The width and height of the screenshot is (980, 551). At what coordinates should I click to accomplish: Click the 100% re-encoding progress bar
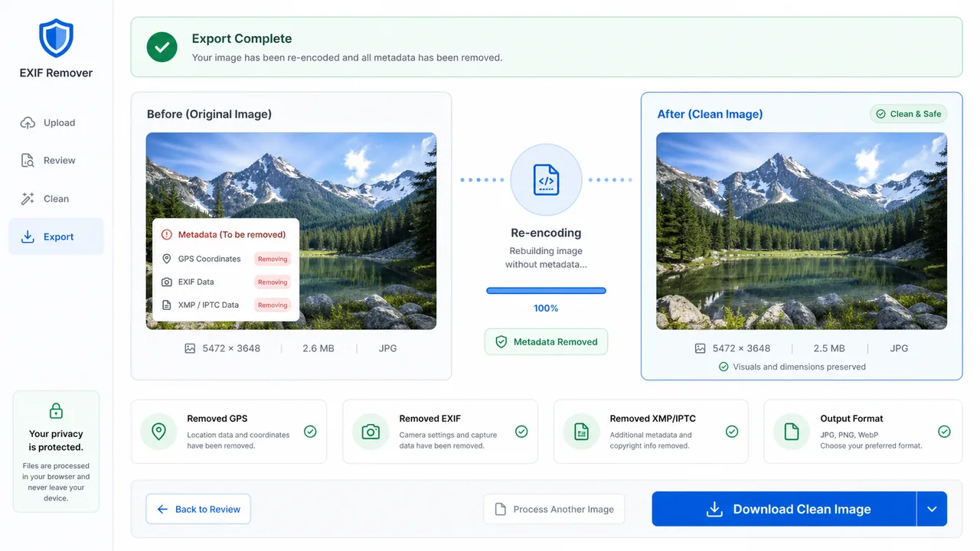546,291
